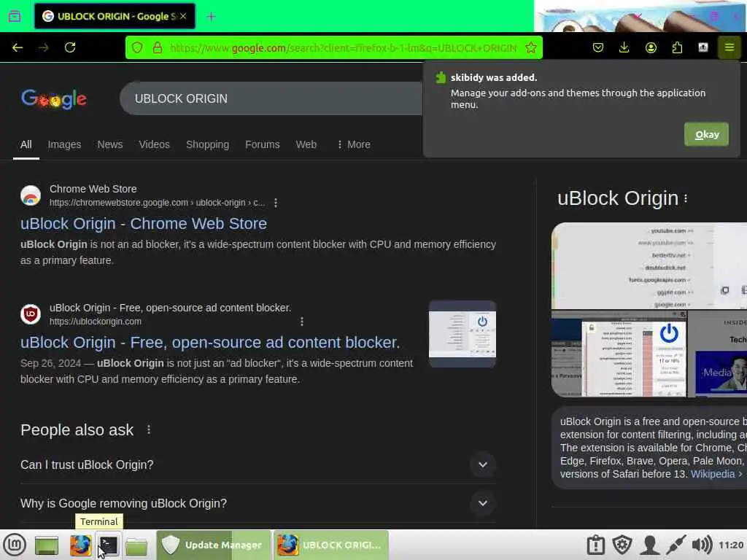This screenshot has width=747, height=560.
Task: Open the Downloads panel icon
Action: 624,47
